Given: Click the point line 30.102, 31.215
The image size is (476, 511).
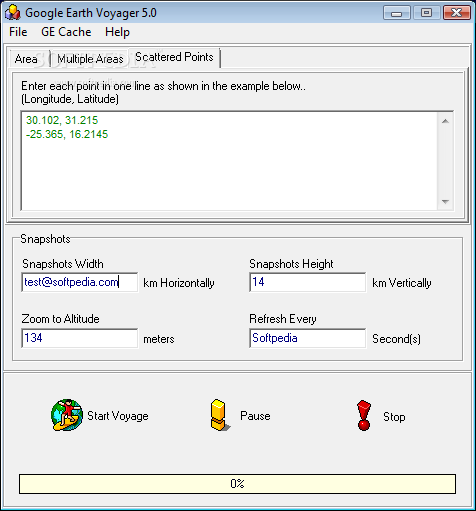Looking at the screenshot, I should (62, 120).
